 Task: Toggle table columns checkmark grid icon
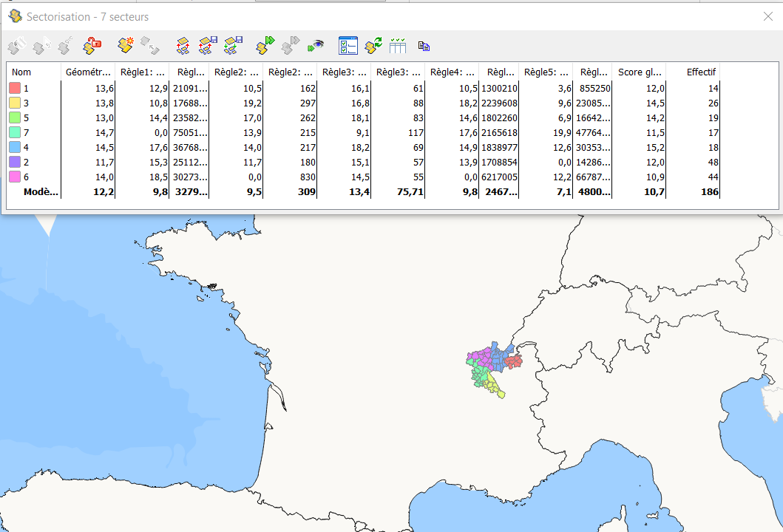(399, 46)
